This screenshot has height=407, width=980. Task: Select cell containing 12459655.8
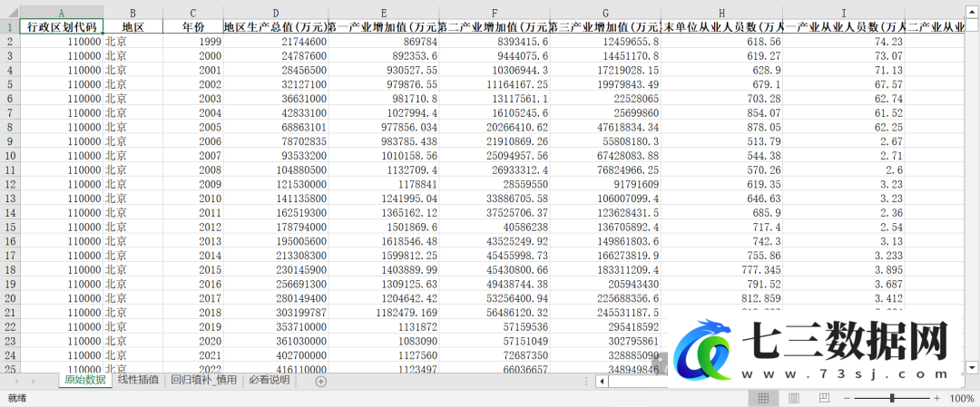(x=605, y=41)
